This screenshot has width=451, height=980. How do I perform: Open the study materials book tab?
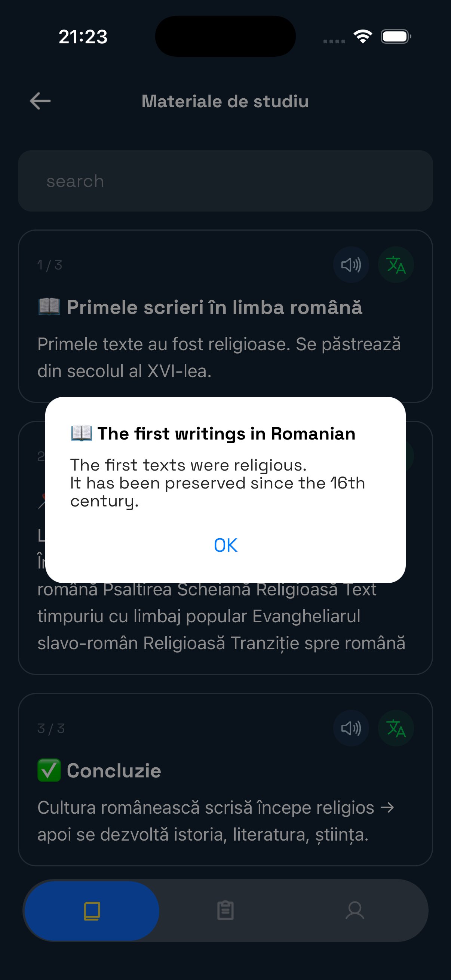click(x=92, y=911)
